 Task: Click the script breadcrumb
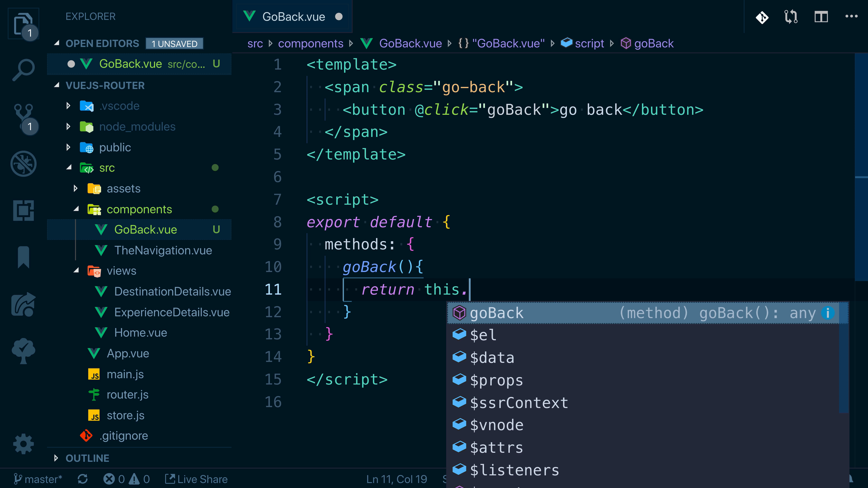coord(583,43)
